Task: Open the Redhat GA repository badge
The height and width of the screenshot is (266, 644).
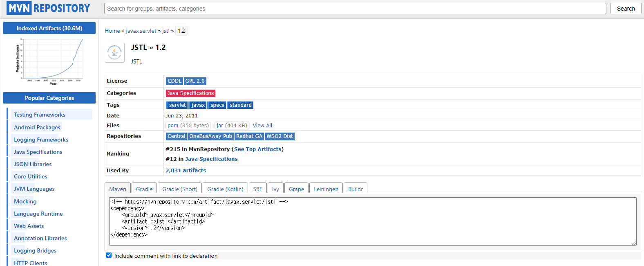Action: 249,136
